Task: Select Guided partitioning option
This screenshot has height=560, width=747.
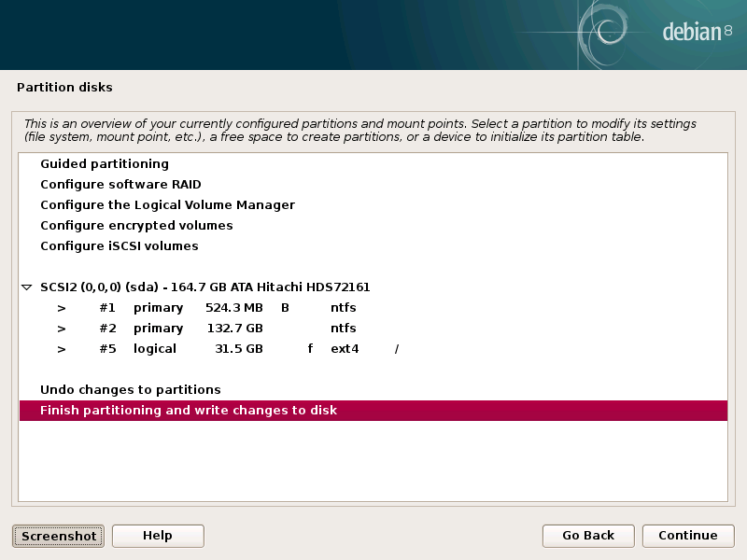Action: pos(105,164)
